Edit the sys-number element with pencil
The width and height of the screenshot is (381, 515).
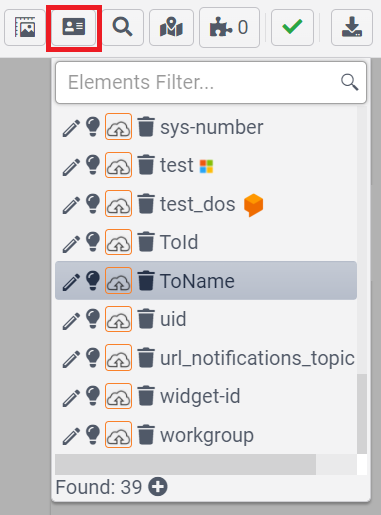point(71,128)
